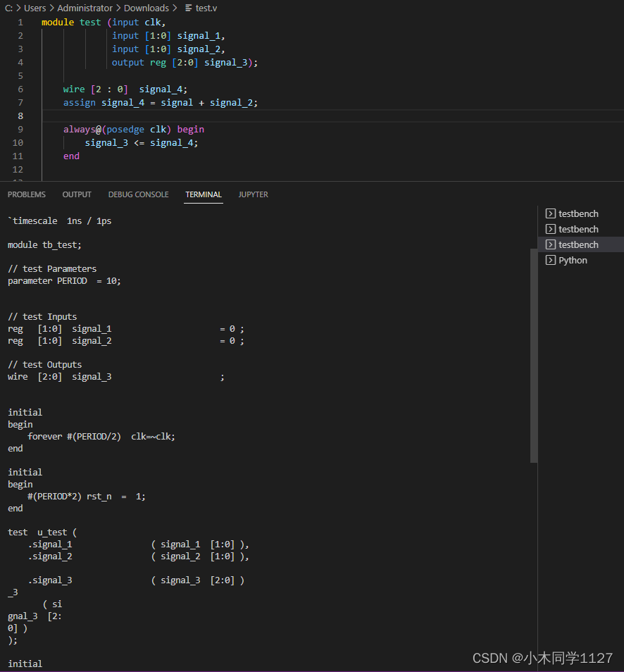Click the Python terminal icon
The image size is (624, 672).
(550, 260)
